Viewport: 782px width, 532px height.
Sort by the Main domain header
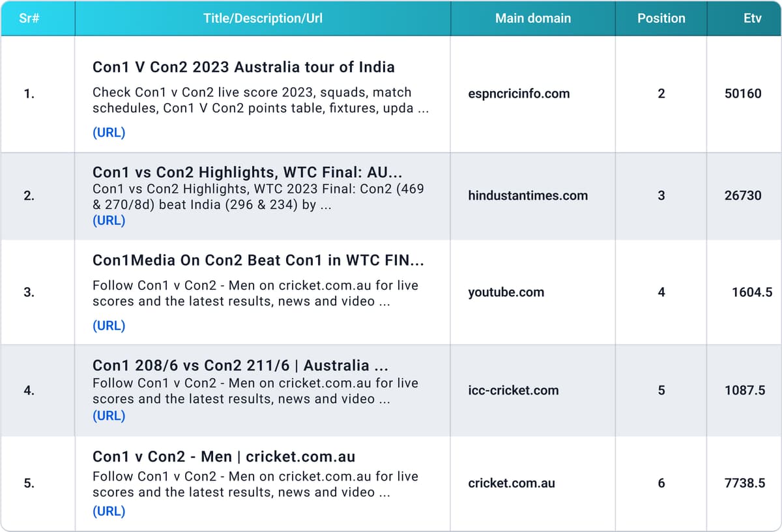[532, 18]
